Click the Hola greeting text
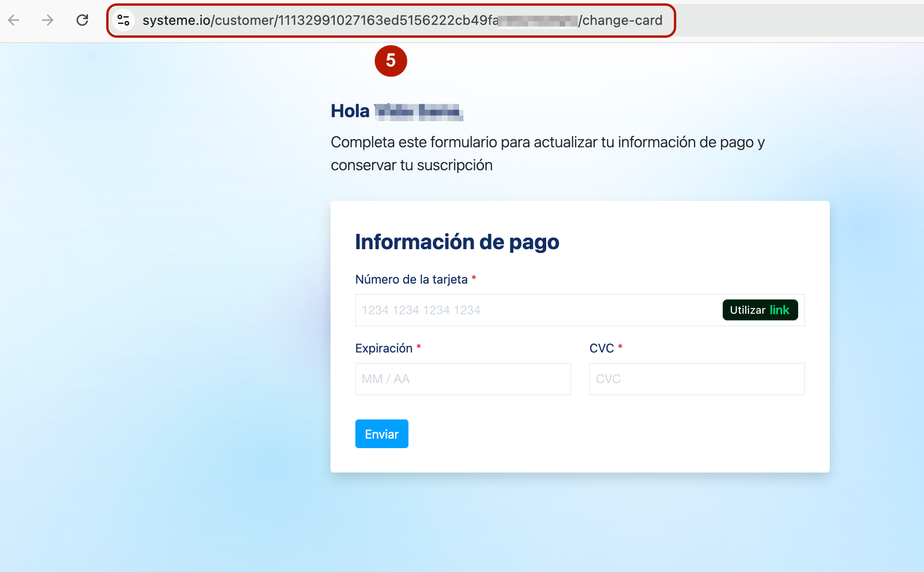Viewport: 924px width, 572px height. point(350,111)
